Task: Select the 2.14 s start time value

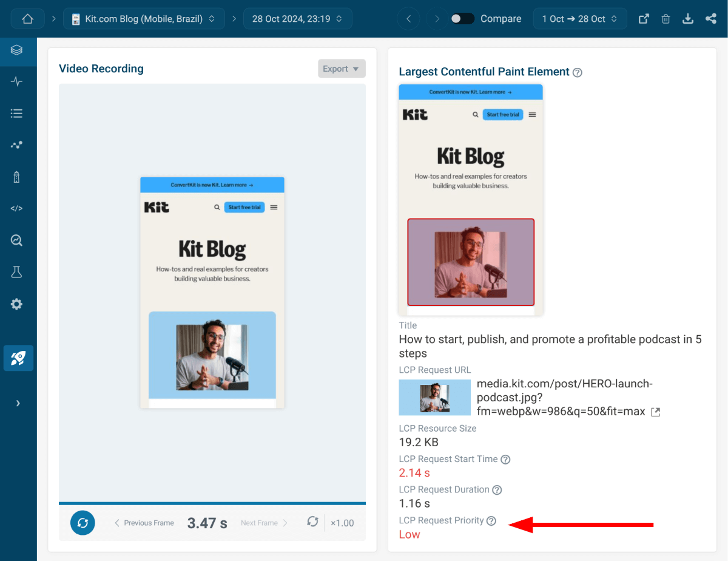Action: pos(414,473)
